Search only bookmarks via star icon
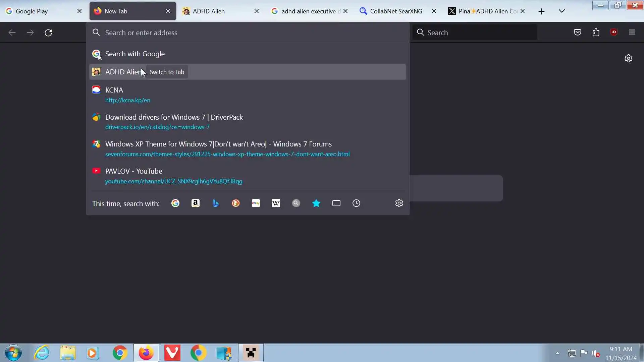The image size is (644, 362). point(316,203)
